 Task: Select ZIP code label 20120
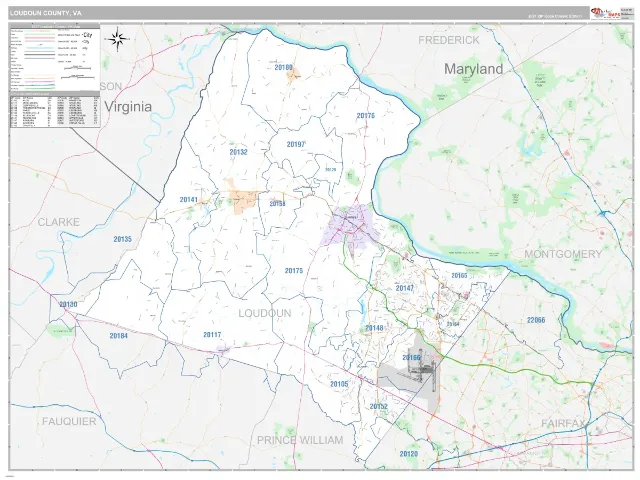409,454
